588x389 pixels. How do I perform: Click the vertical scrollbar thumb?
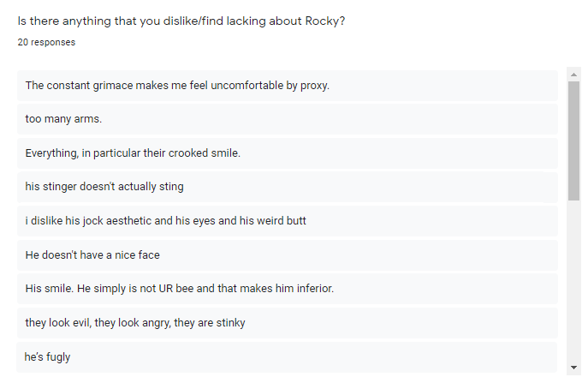pyautogui.click(x=573, y=141)
